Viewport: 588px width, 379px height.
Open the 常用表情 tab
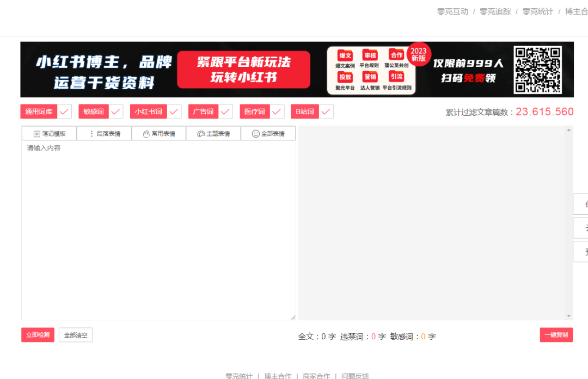click(x=159, y=134)
